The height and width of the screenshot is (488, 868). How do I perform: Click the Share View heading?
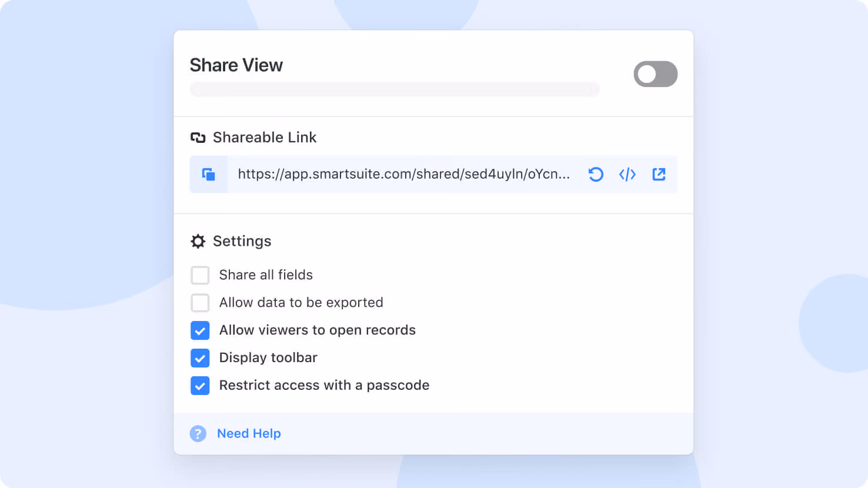click(x=236, y=65)
